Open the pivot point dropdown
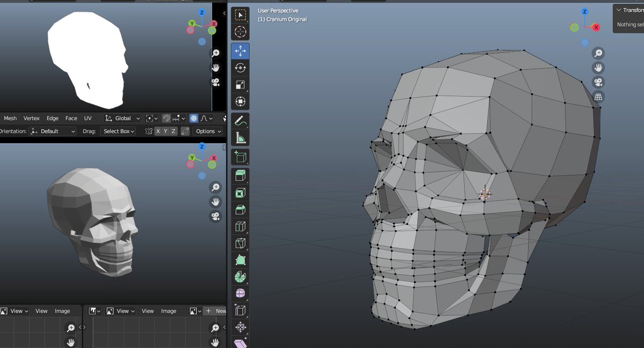Viewport: 644px width, 348px height. click(x=152, y=119)
